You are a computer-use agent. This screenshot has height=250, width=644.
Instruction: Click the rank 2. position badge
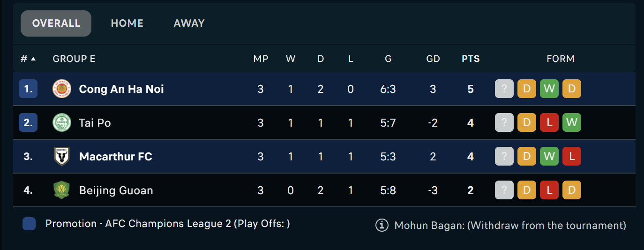point(28,123)
